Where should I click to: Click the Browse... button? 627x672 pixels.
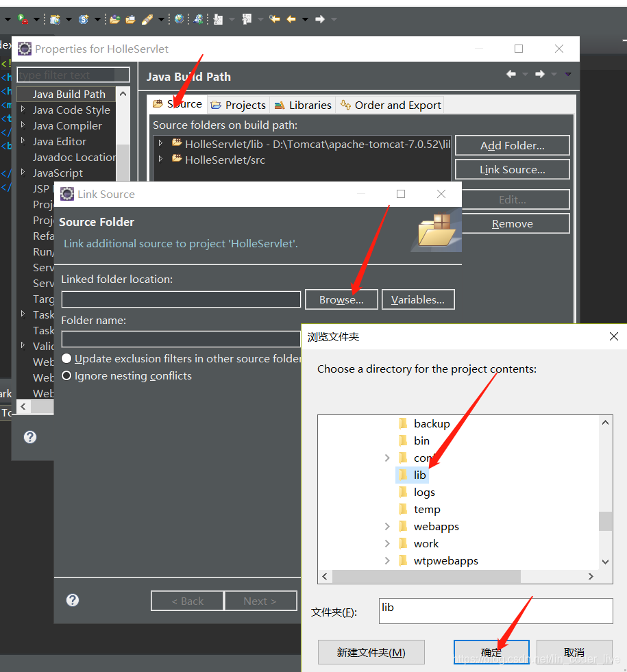(x=341, y=299)
